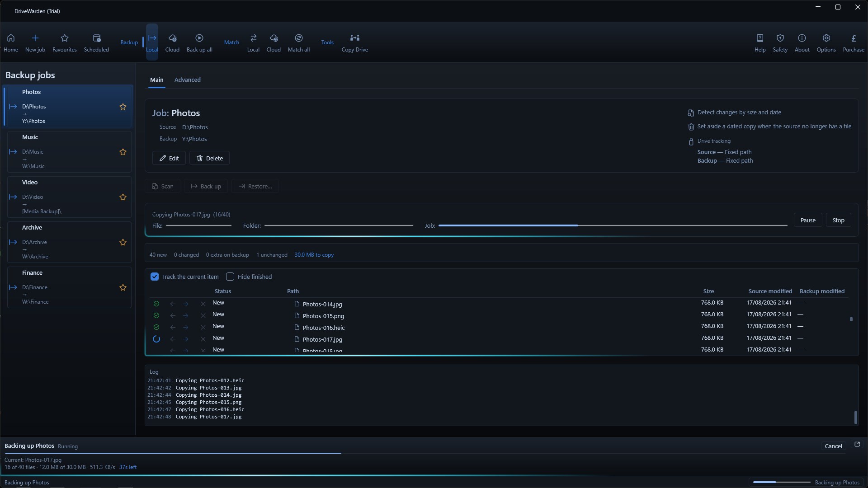The height and width of the screenshot is (488, 868).
Task: Select the Photos-017.jpg file row
Action: point(499,339)
